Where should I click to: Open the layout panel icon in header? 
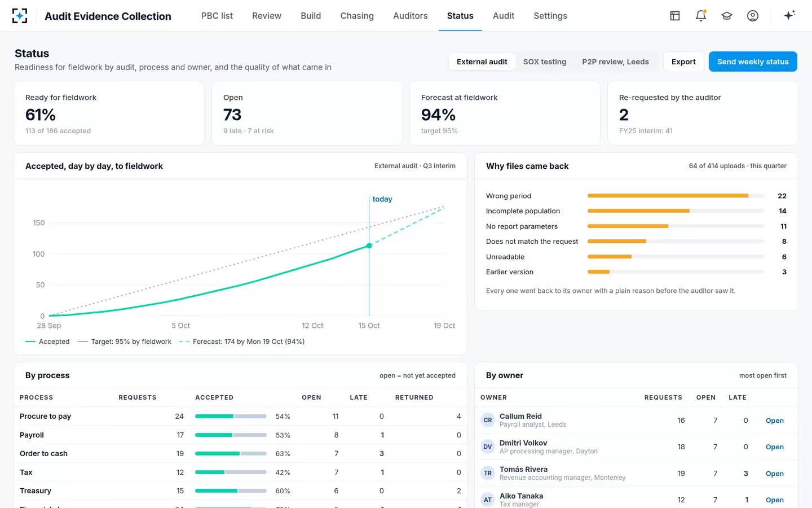tap(675, 16)
